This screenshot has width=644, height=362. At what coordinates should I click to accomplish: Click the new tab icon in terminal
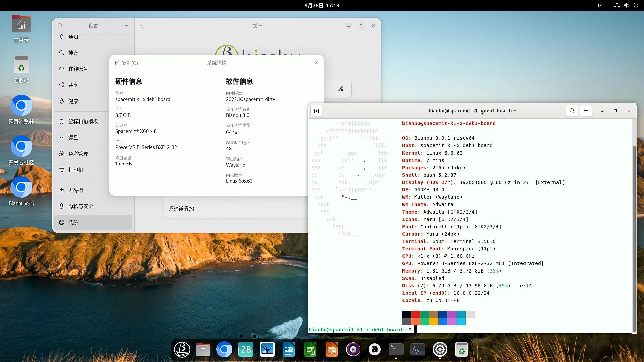point(316,111)
